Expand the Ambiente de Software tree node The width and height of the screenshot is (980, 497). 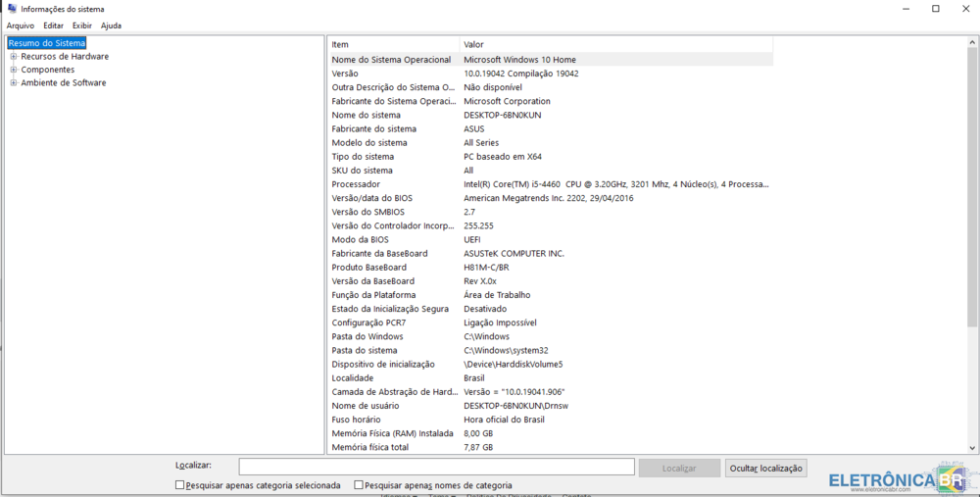14,83
